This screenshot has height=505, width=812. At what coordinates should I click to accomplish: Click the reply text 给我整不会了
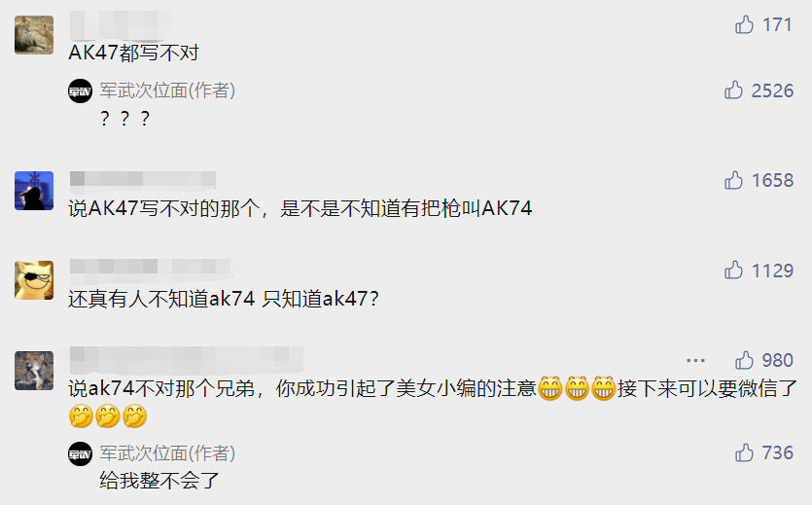point(159,481)
